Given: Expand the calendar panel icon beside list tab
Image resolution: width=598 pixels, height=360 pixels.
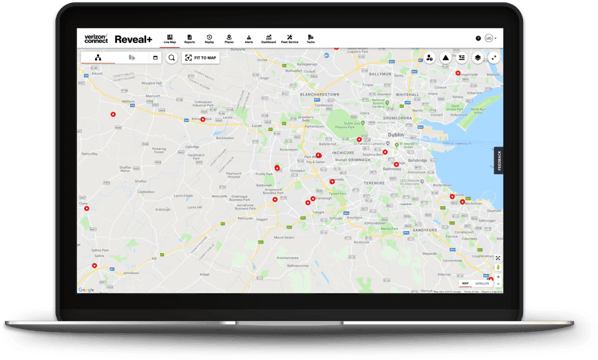Looking at the screenshot, I should 155,58.
